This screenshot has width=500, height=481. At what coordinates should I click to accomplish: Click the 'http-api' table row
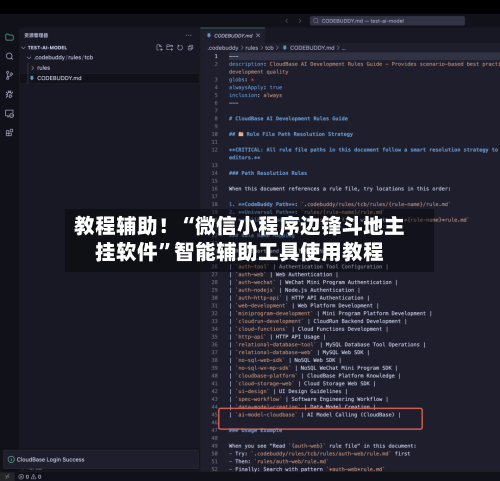click(277, 337)
